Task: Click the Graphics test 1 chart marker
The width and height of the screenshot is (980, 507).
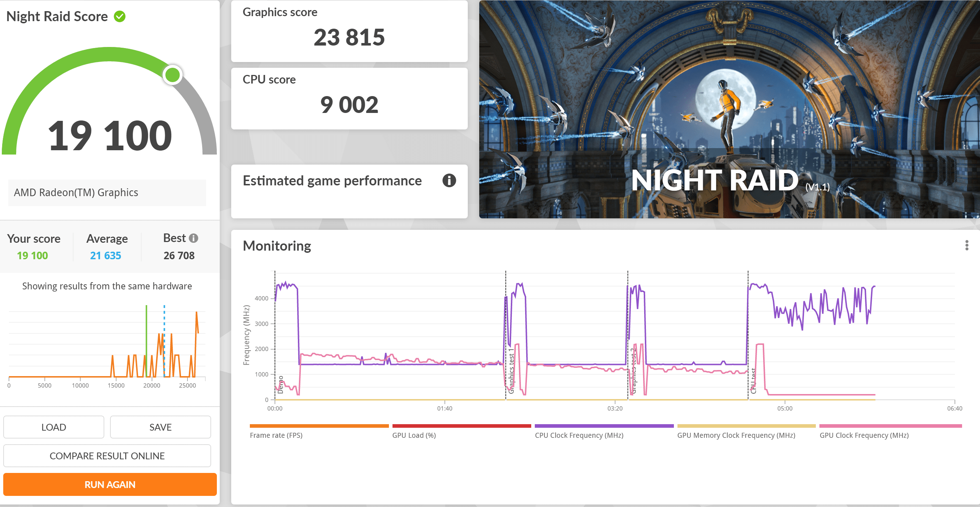Action: (511, 371)
